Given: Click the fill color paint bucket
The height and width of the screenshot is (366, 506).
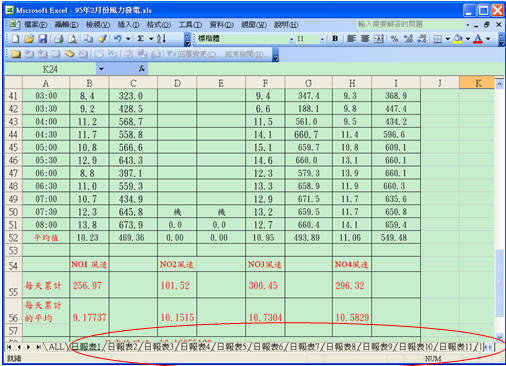Looking at the screenshot, I should tap(458, 39).
